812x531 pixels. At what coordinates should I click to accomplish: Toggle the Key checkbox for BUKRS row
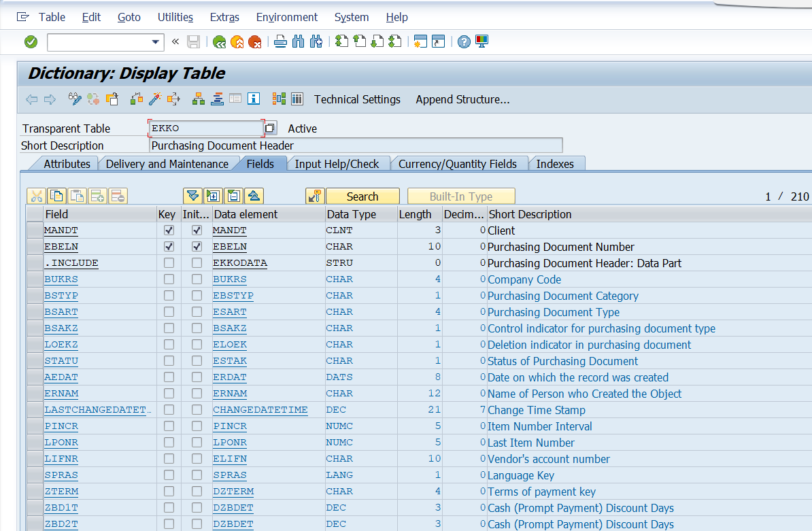click(169, 279)
